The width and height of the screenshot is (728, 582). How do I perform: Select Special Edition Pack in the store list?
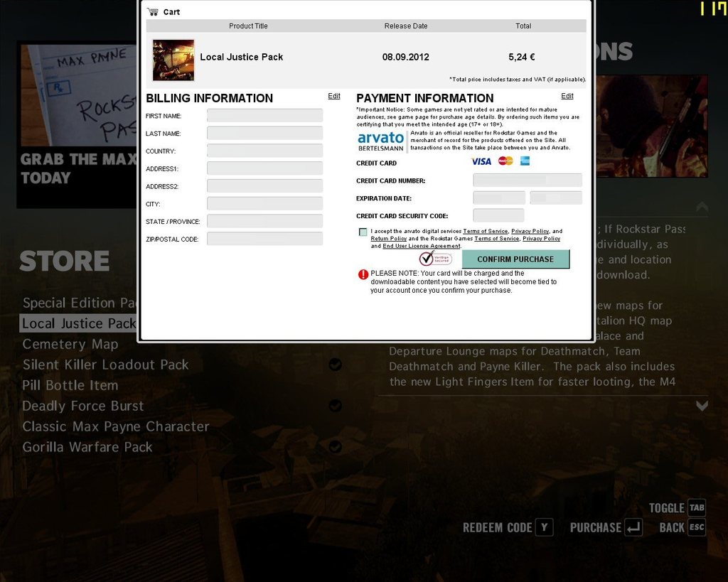coord(80,303)
